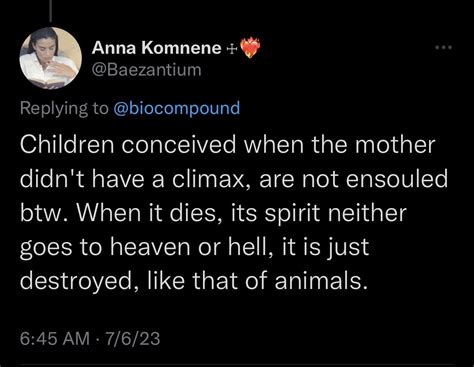Open the three-dot more options menu
The image size is (474, 367).
[x=444, y=47]
